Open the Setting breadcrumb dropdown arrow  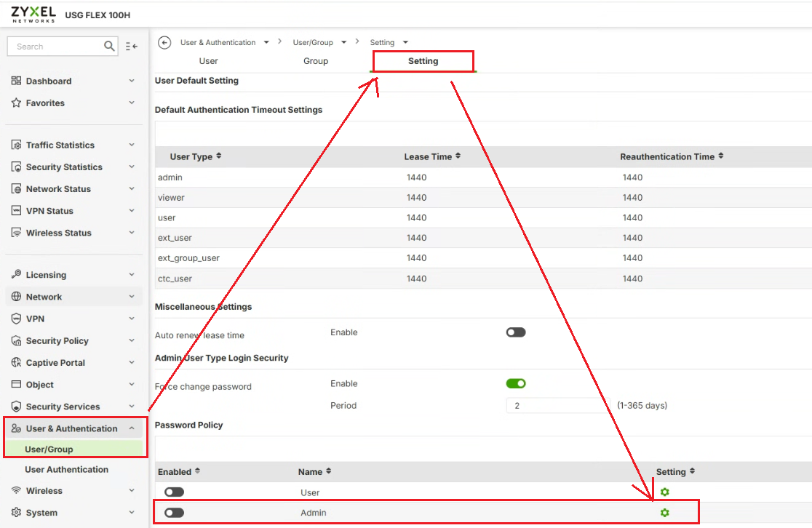[405, 43]
